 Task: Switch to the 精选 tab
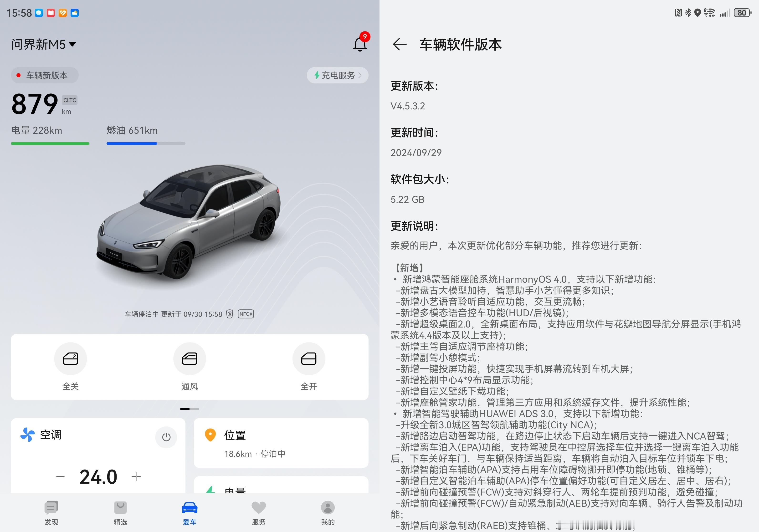pyautogui.click(x=120, y=513)
